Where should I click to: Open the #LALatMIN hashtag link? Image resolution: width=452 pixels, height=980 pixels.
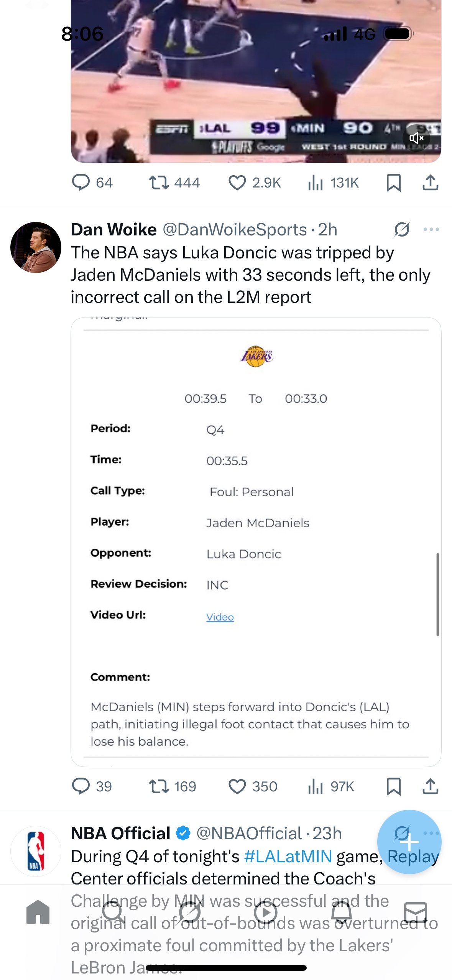288,856
